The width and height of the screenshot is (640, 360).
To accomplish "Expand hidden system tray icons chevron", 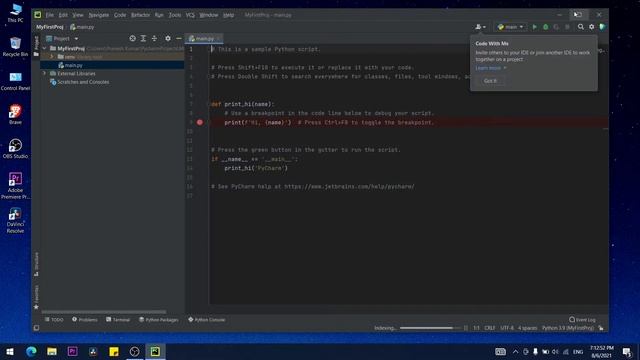I will click(x=516, y=351).
